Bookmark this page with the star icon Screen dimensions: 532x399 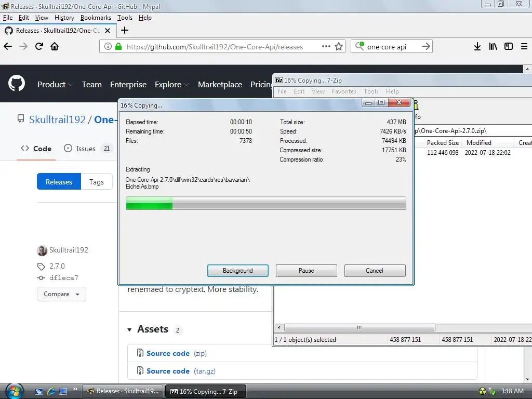coord(339,46)
